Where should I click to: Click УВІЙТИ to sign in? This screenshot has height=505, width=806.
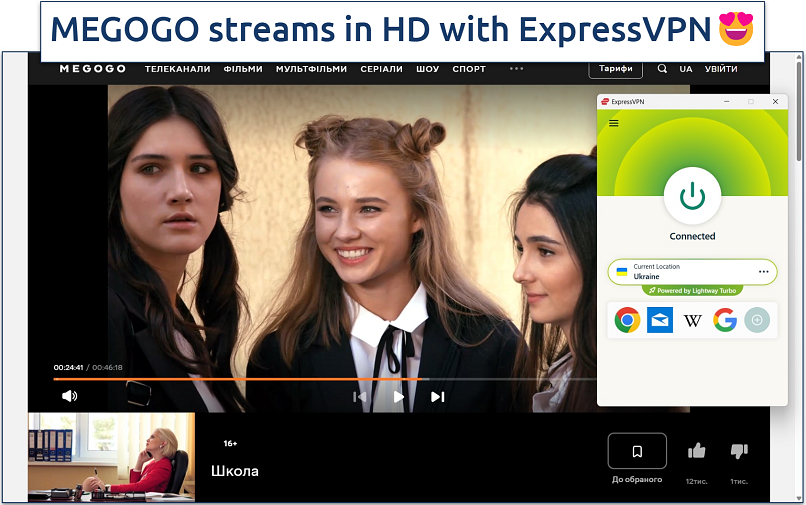(x=721, y=69)
